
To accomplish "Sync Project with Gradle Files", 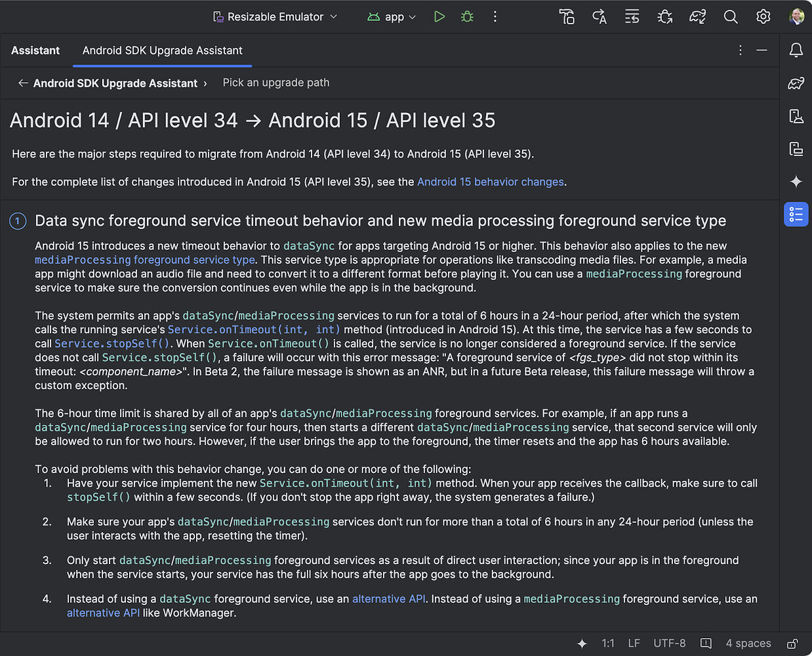I will click(697, 16).
